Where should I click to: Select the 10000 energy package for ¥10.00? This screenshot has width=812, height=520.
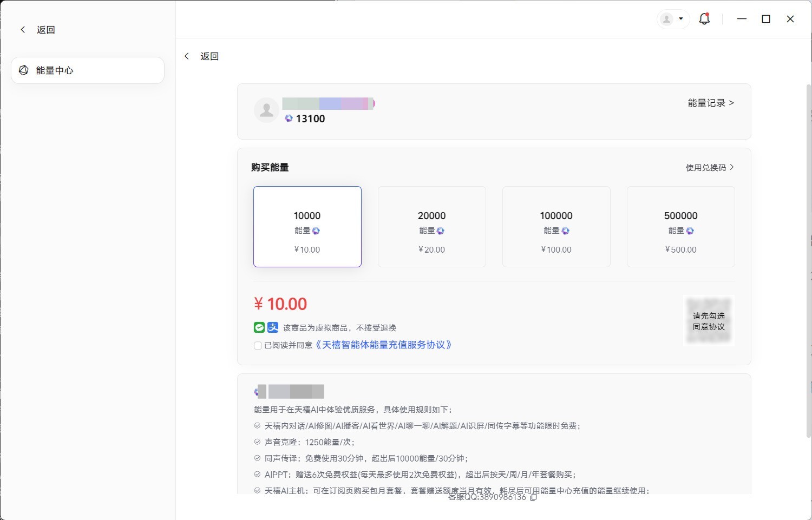307,227
